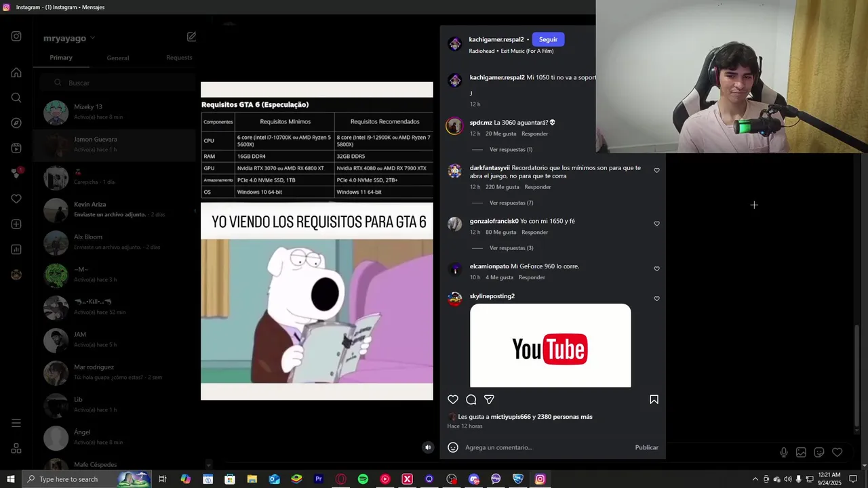The height and width of the screenshot is (488, 868).
Task: Open the Windows Start menu
Action: (10, 479)
